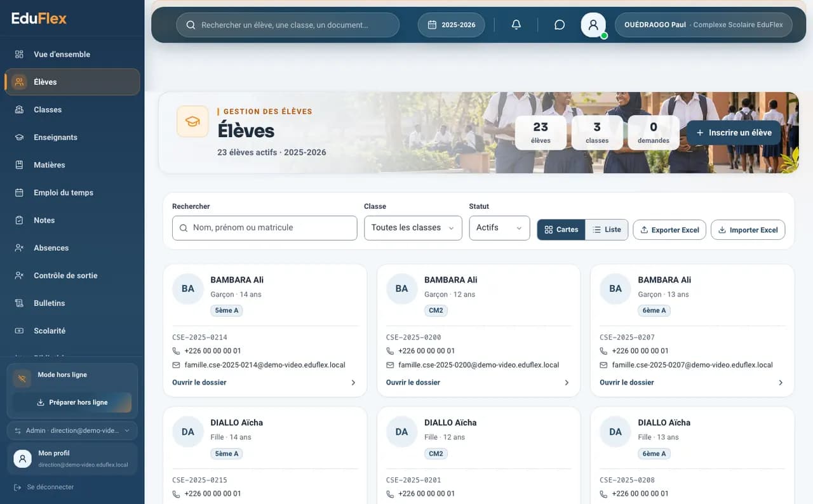Click the Classes sidebar icon

coord(20,110)
